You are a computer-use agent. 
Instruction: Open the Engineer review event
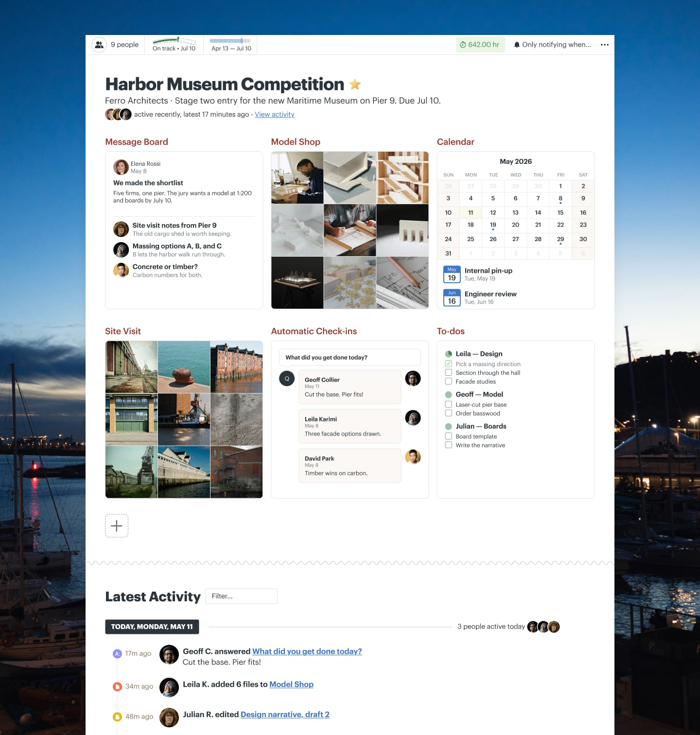490,294
